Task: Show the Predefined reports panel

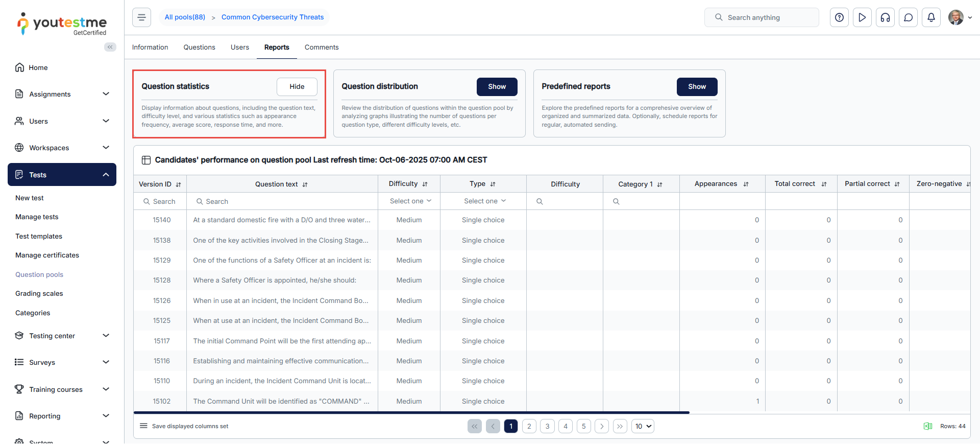Action: 696,87
